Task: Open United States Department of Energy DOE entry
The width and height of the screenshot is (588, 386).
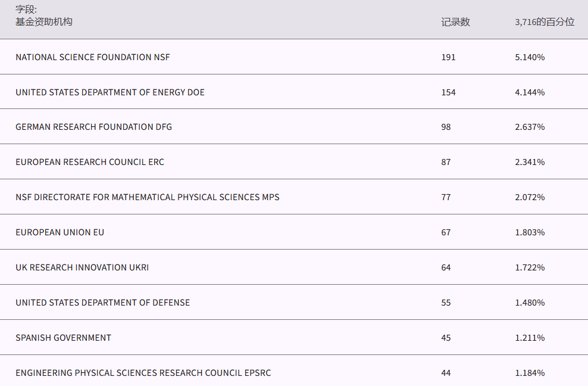Action: (x=110, y=92)
